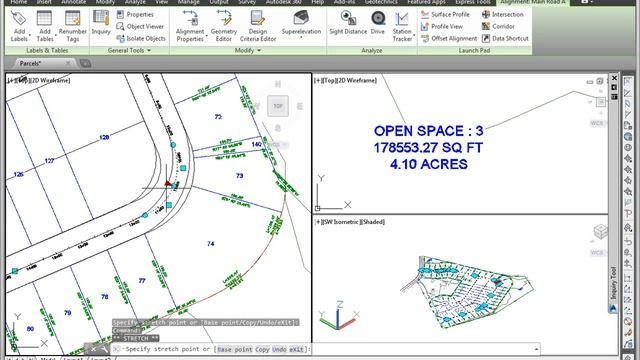Viewport: 640px width, 360px height.
Task: Run the Sight Distance analysis
Action: pyautogui.click(x=348, y=22)
